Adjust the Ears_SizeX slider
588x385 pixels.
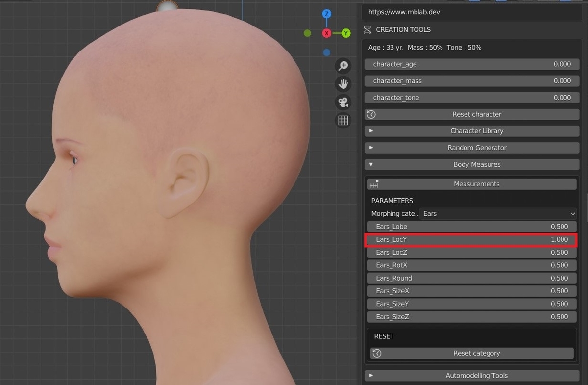(x=472, y=291)
